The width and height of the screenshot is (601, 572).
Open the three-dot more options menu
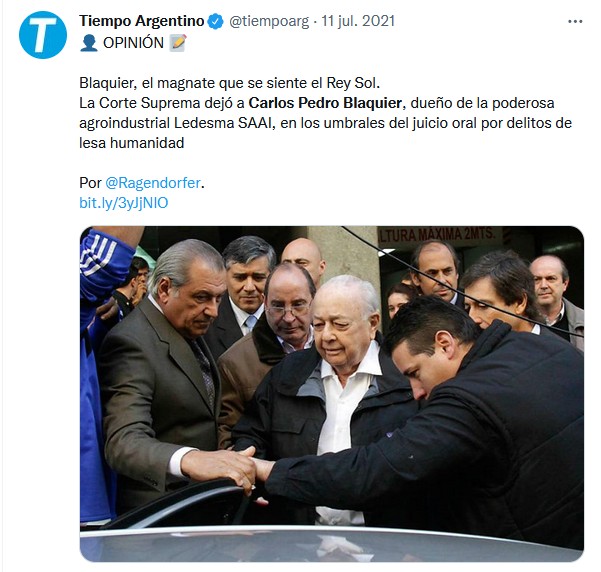tap(575, 21)
